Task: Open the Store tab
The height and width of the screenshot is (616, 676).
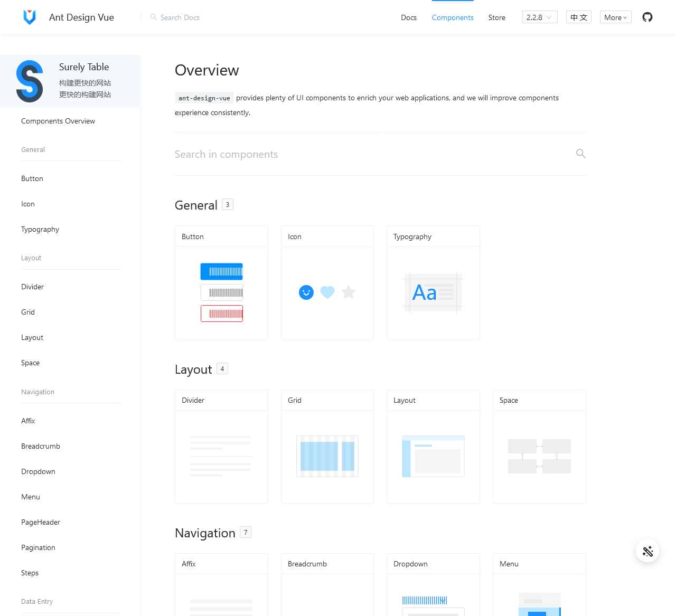Action: [497, 17]
